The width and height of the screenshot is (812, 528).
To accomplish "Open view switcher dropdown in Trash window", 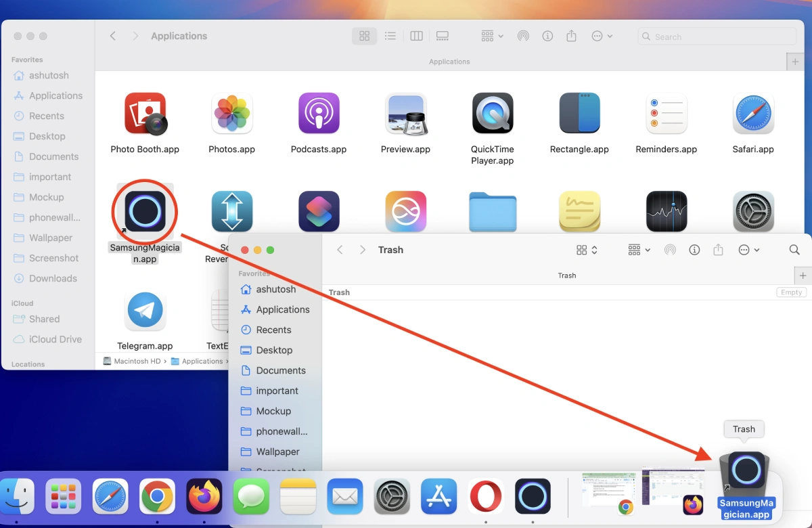I will coord(587,250).
